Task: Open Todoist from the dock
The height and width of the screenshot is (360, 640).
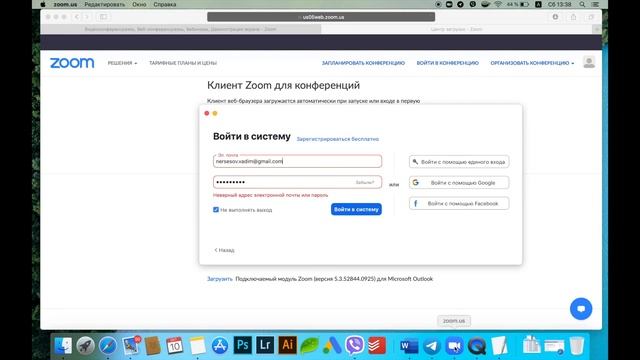Action: (x=377, y=346)
